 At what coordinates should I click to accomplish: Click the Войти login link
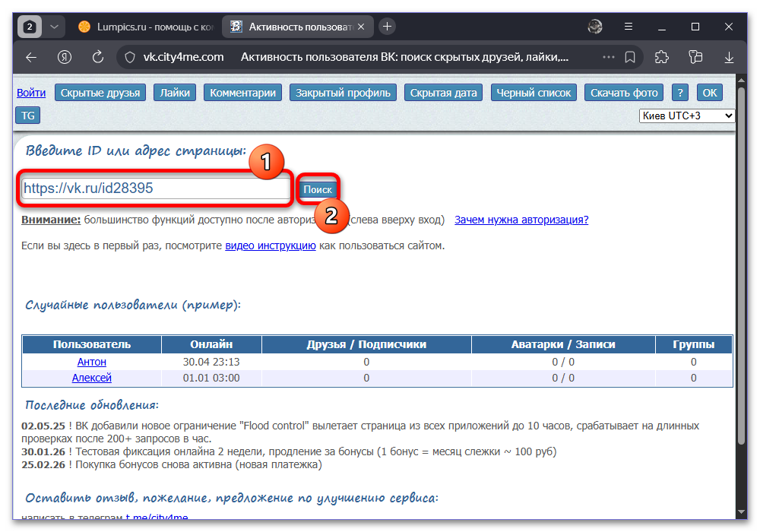point(31,93)
